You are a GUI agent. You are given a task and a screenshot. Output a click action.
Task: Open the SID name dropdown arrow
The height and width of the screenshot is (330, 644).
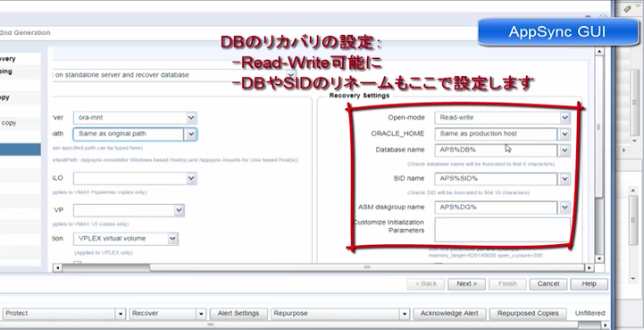point(564,179)
